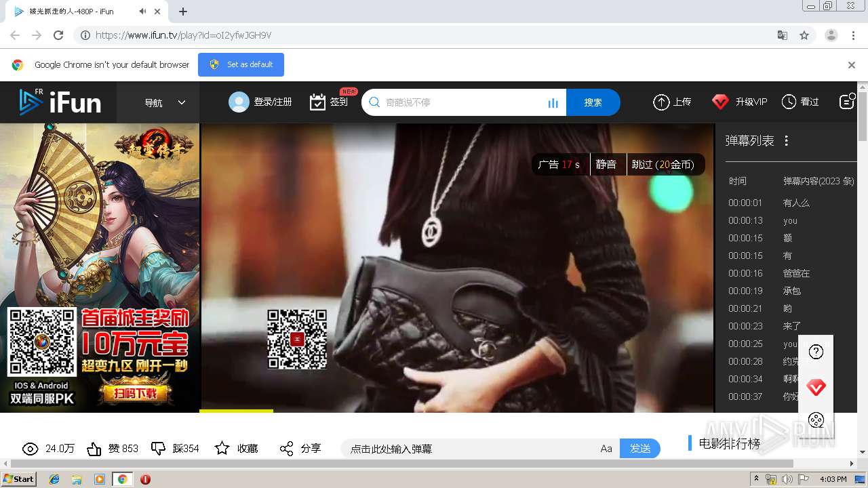Viewport: 868px width, 488px height.
Task: Click the QR code in video ad
Action: point(297,339)
